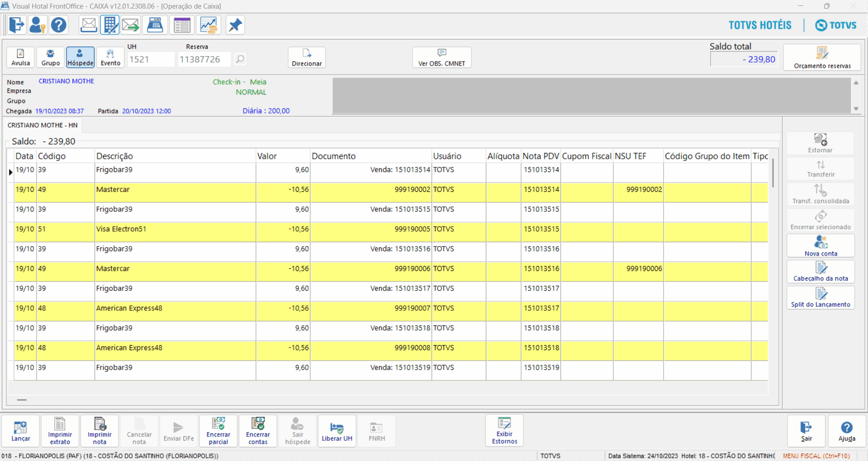The width and height of the screenshot is (868, 461).
Task: Select the Hóspede account type
Action: pos(80,57)
